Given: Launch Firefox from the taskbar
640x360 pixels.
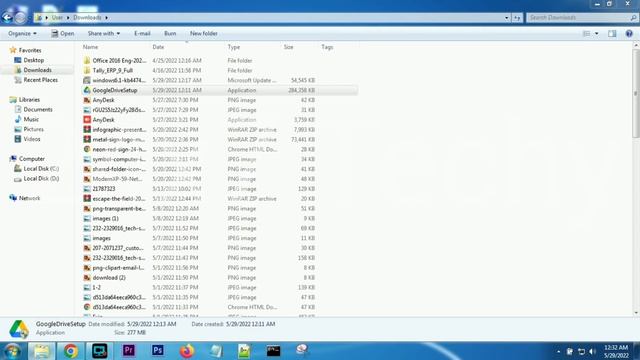Looking at the screenshot, I should [x=187, y=351].
